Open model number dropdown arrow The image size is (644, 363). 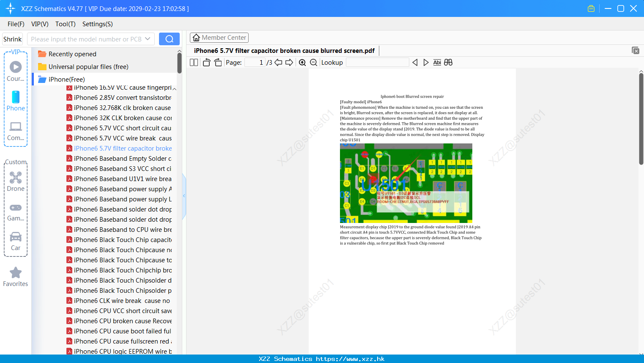[x=148, y=39]
